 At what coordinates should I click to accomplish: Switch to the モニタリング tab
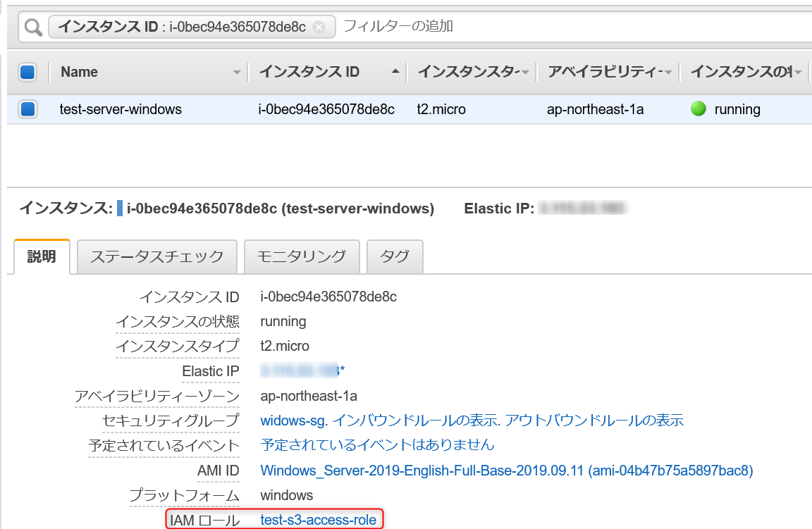pos(302,256)
